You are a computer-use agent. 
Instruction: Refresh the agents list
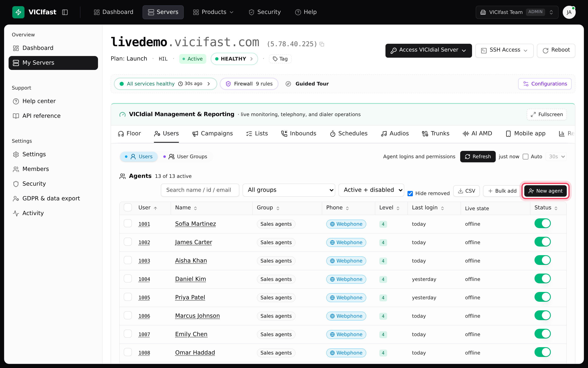(478, 156)
